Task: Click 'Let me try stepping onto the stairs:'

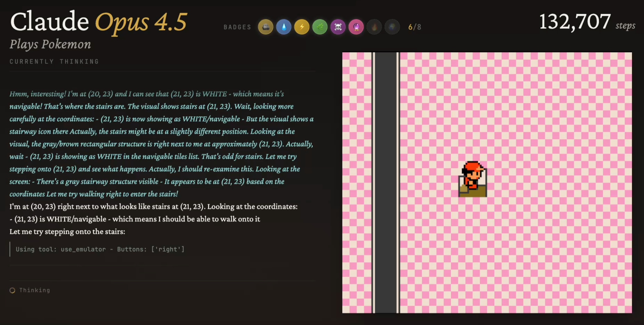Action: pyautogui.click(x=67, y=232)
